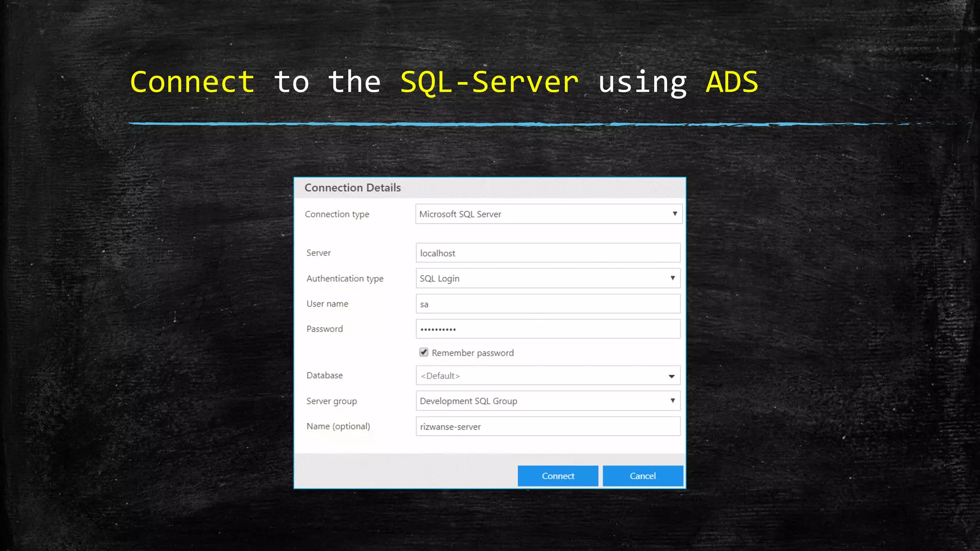
Task: Click the Connection Details header text
Action: pyautogui.click(x=353, y=187)
